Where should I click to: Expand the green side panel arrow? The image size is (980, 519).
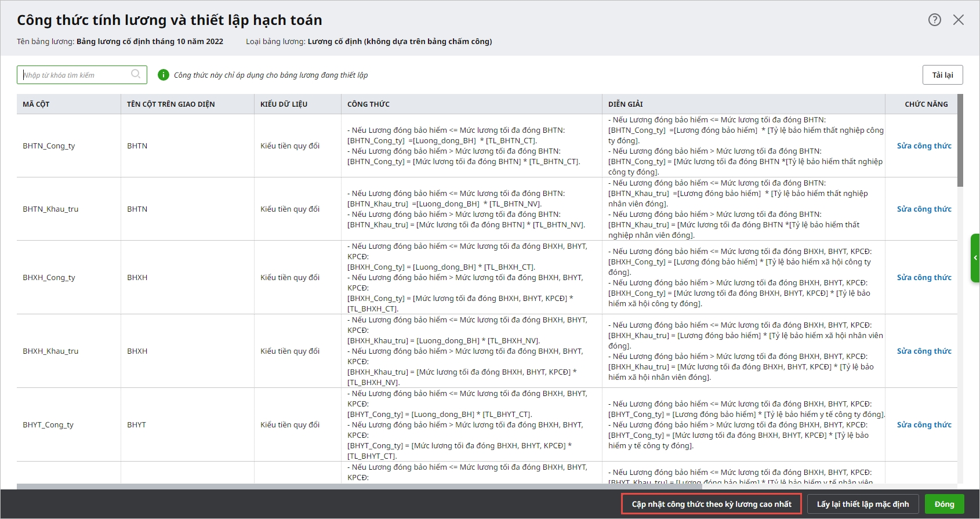pyautogui.click(x=975, y=257)
